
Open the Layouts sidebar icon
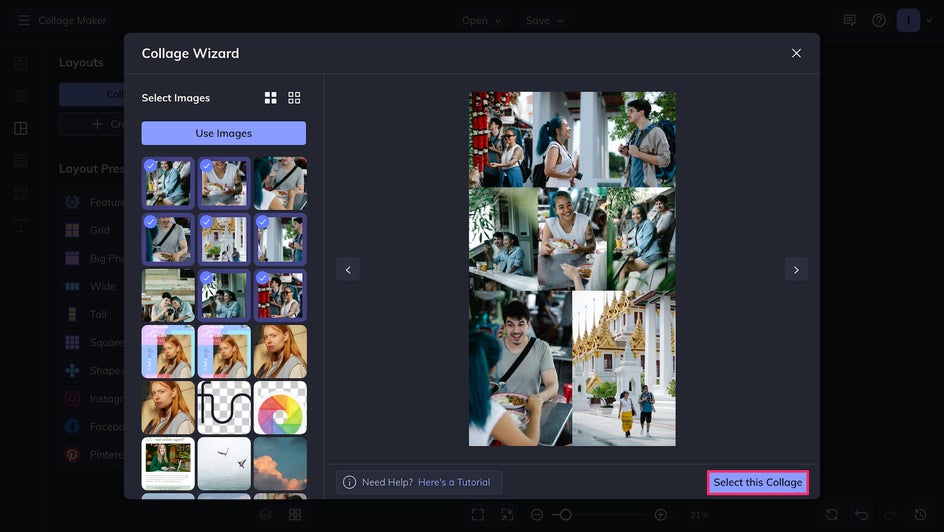point(20,128)
